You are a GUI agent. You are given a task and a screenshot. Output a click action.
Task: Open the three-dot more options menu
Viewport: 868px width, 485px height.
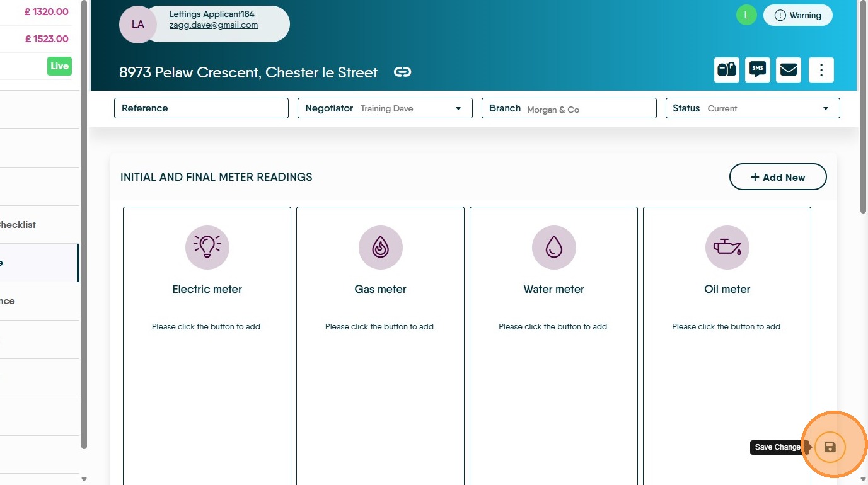[821, 70]
